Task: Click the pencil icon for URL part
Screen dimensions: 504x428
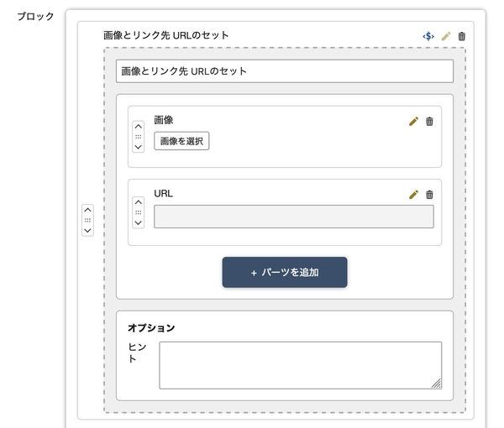Action: point(413,195)
